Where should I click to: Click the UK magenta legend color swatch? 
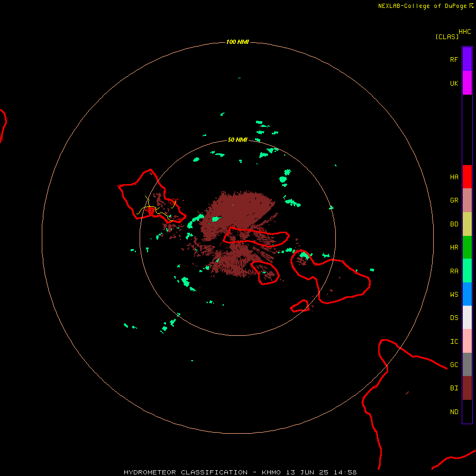point(467,83)
